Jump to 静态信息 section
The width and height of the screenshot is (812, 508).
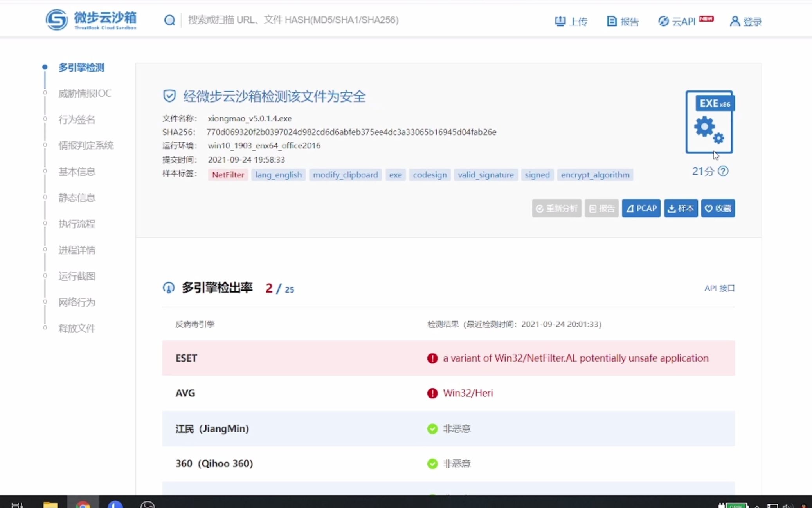point(77,198)
